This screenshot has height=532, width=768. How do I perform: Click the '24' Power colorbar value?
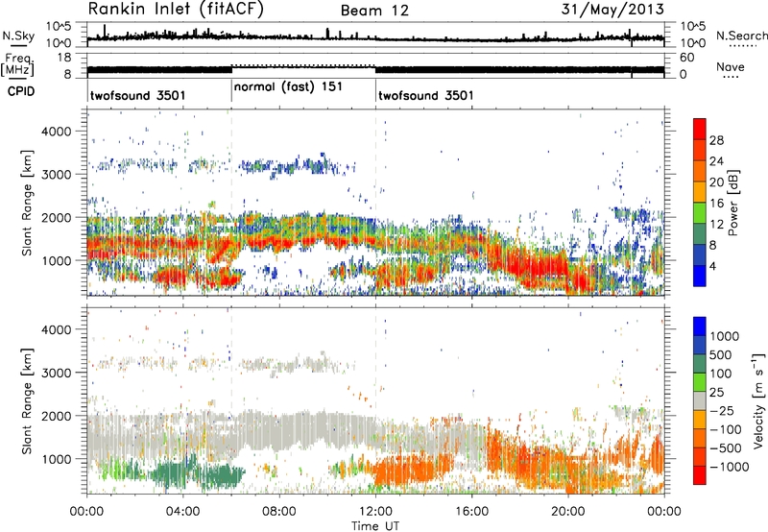click(716, 161)
